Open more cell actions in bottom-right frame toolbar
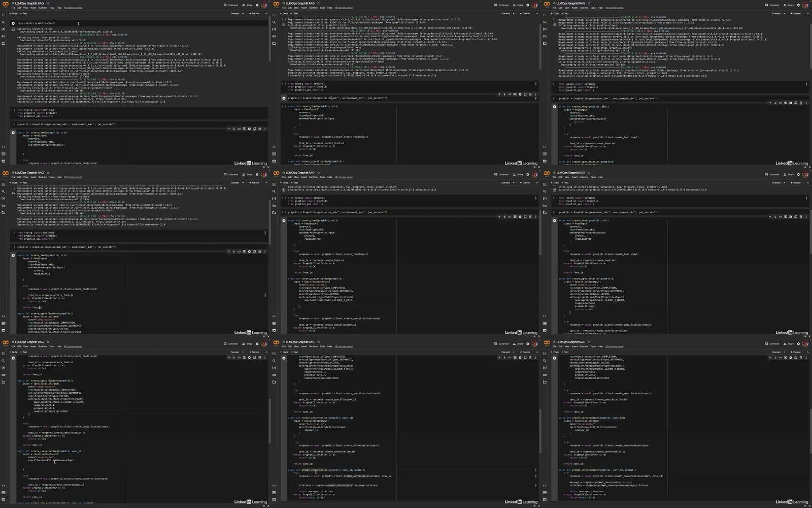Image resolution: width=812 pixels, height=508 pixels. click(x=806, y=358)
